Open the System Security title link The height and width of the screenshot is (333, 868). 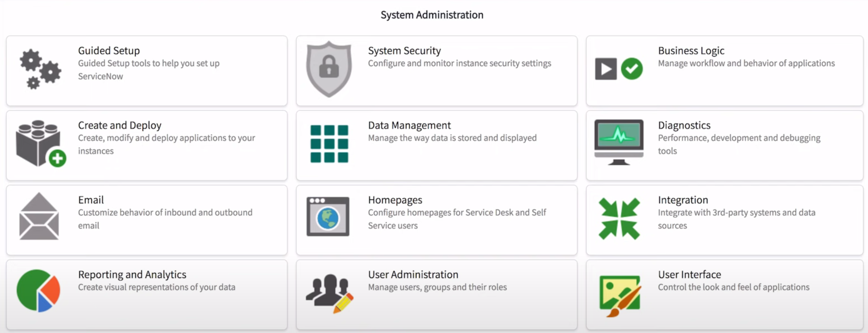pos(404,51)
